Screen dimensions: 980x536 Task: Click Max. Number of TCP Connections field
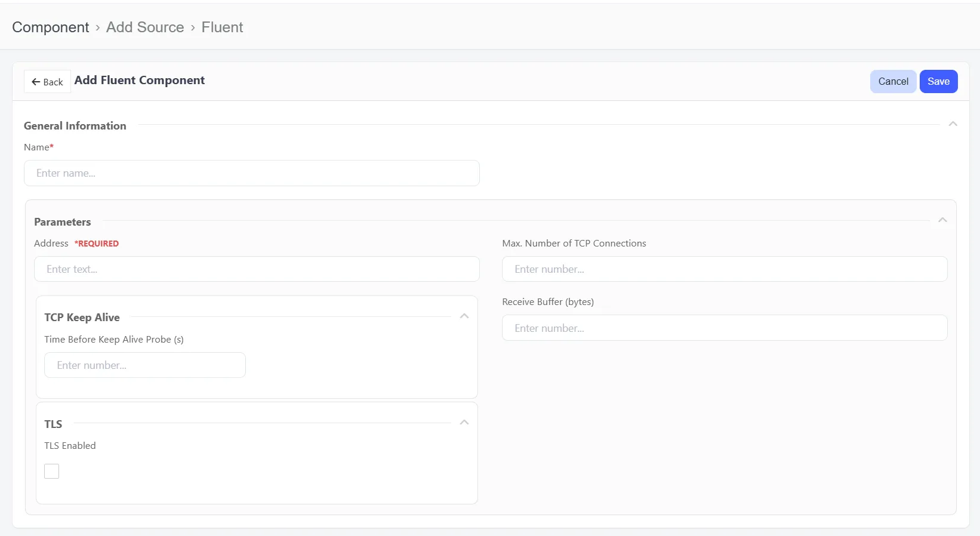[725, 269]
